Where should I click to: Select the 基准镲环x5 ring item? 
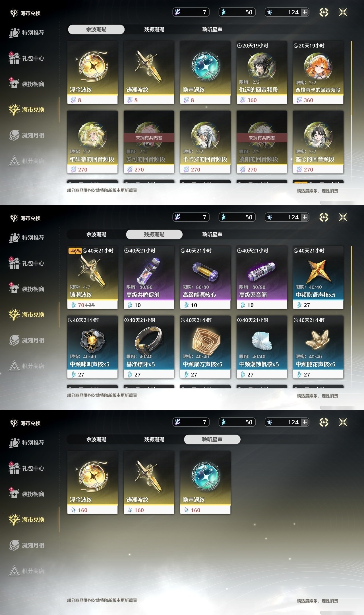point(149,347)
